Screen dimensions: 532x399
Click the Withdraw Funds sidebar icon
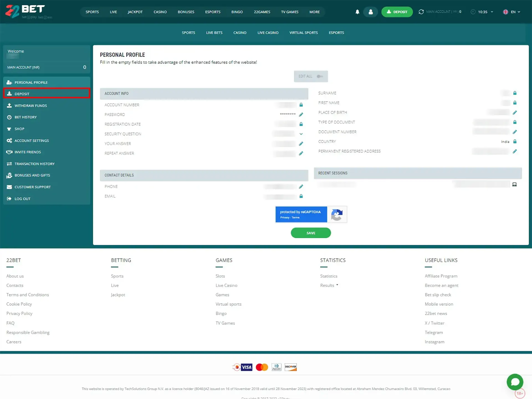9,105
